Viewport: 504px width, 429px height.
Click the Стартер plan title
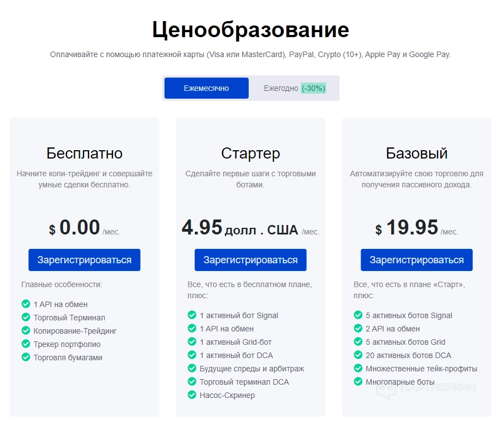[x=250, y=154]
